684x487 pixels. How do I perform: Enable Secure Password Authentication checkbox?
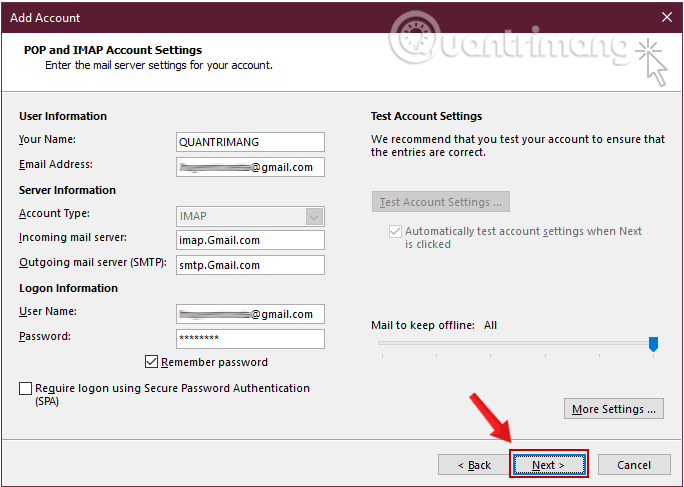[25, 388]
